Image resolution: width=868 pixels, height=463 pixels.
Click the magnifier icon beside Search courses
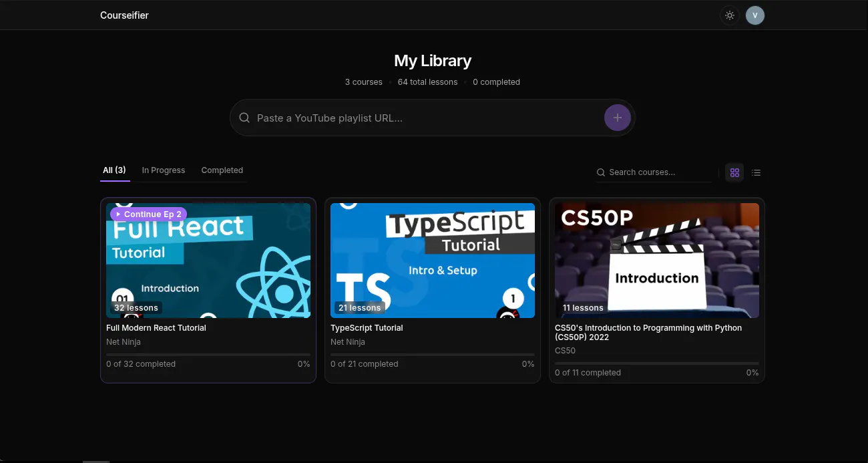pos(601,172)
